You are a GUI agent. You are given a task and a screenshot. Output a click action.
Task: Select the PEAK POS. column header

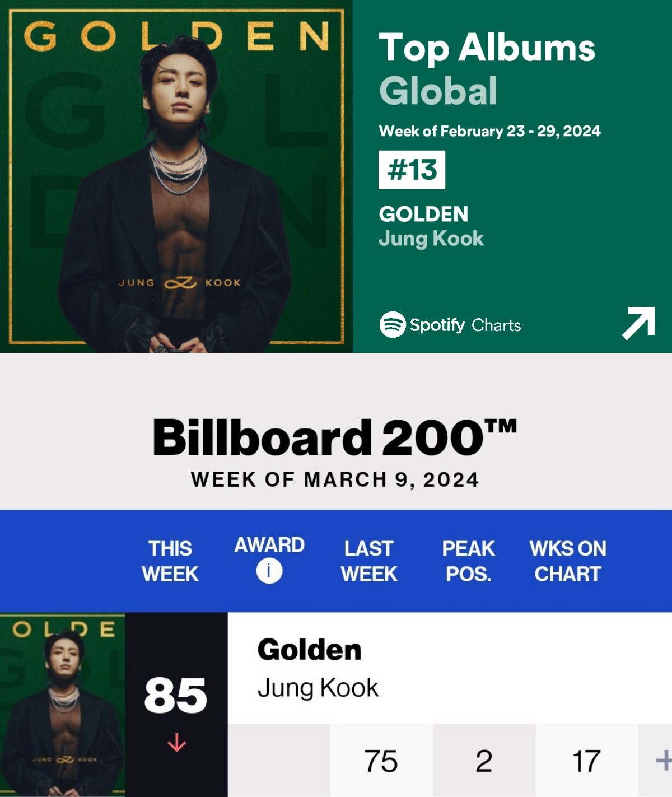(x=468, y=561)
